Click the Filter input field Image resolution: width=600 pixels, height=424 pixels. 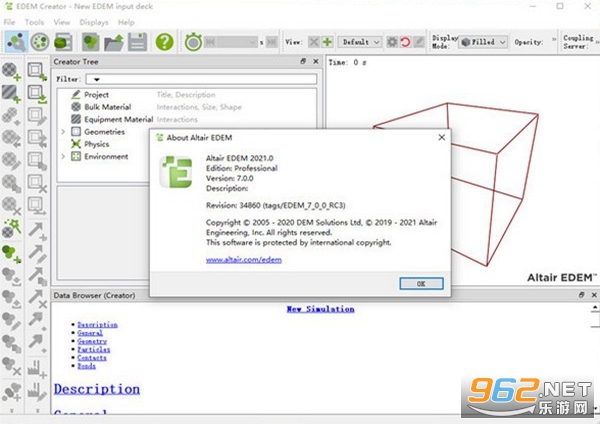[x=201, y=79]
